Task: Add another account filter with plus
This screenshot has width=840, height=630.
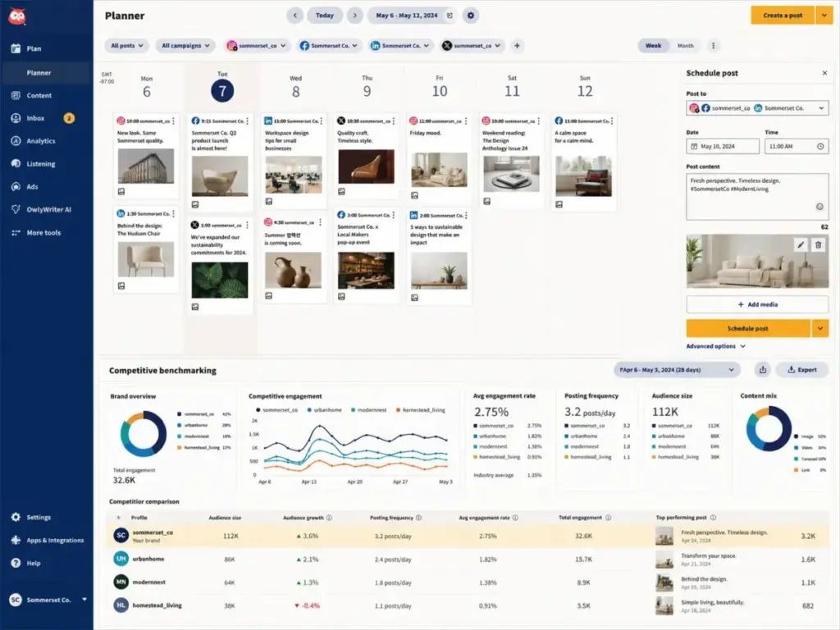Action: pos(517,46)
